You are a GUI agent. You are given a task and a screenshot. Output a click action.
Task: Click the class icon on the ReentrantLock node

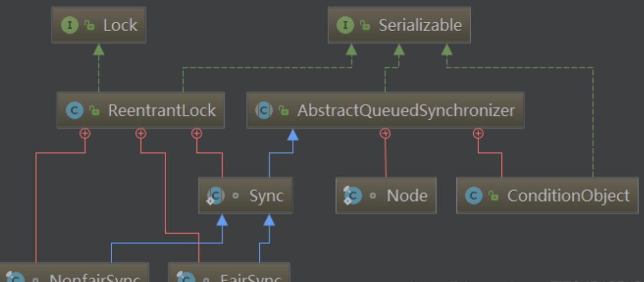[75, 110]
